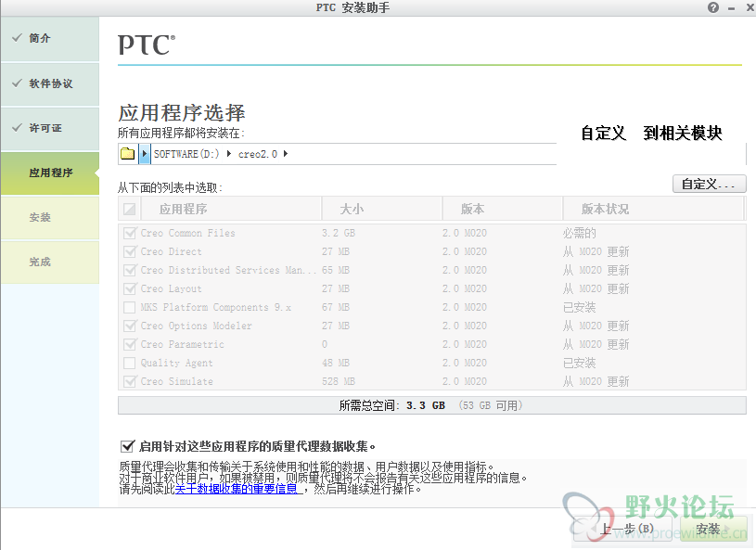Select creo2.0 folder path segment

click(x=258, y=154)
